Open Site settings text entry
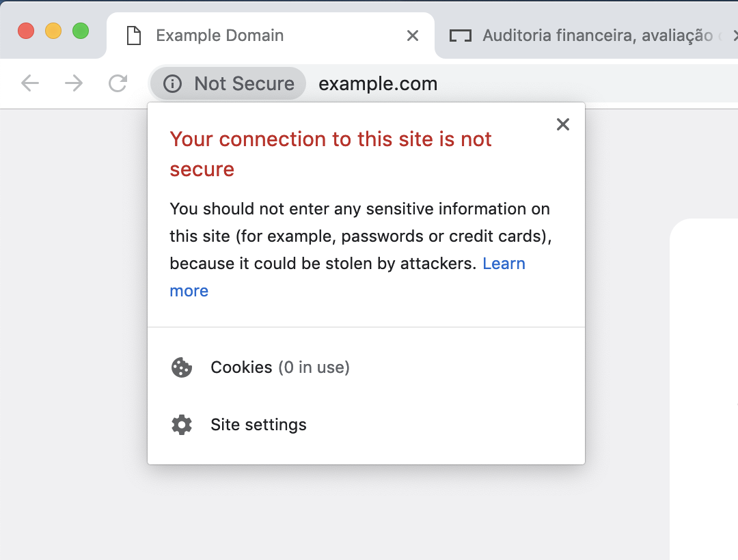Viewport: 738px width, 560px height. 258,425
